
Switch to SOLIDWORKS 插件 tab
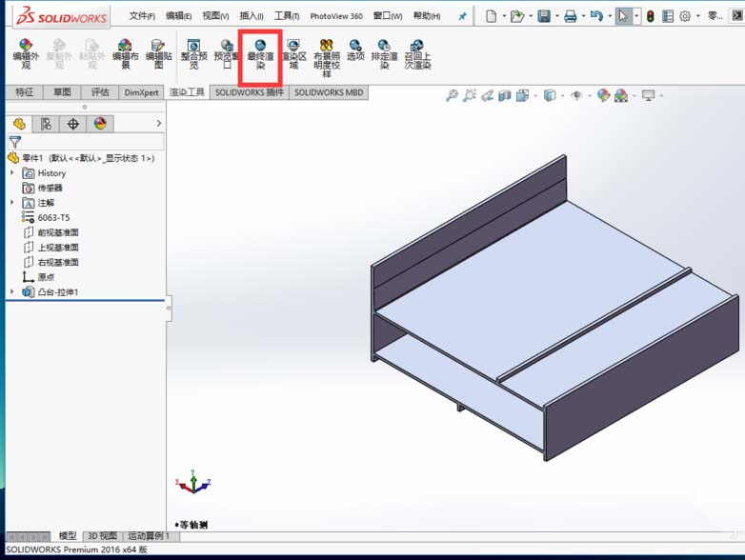pos(250,92)
